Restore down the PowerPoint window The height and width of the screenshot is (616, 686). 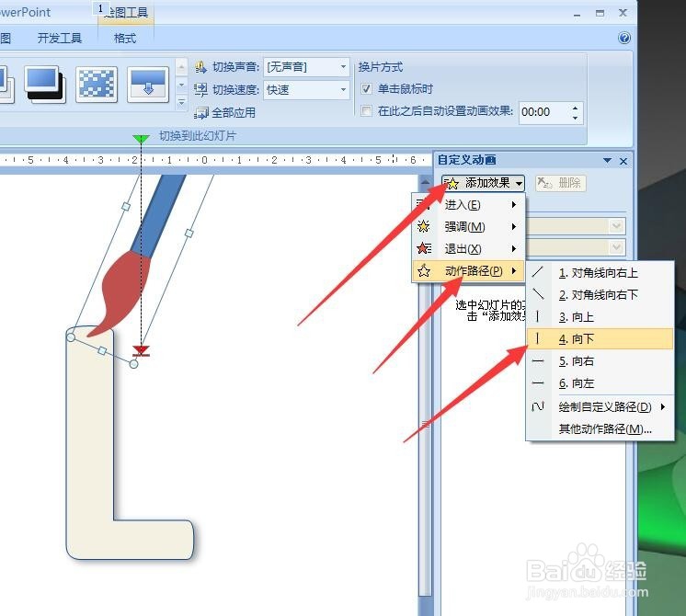coord(600,14)
